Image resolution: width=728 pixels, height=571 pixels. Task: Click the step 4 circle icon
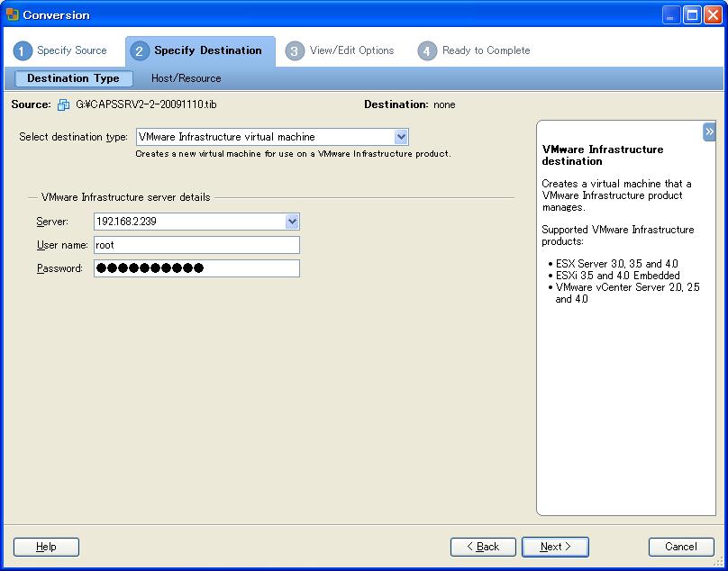[x=427, y=50]
